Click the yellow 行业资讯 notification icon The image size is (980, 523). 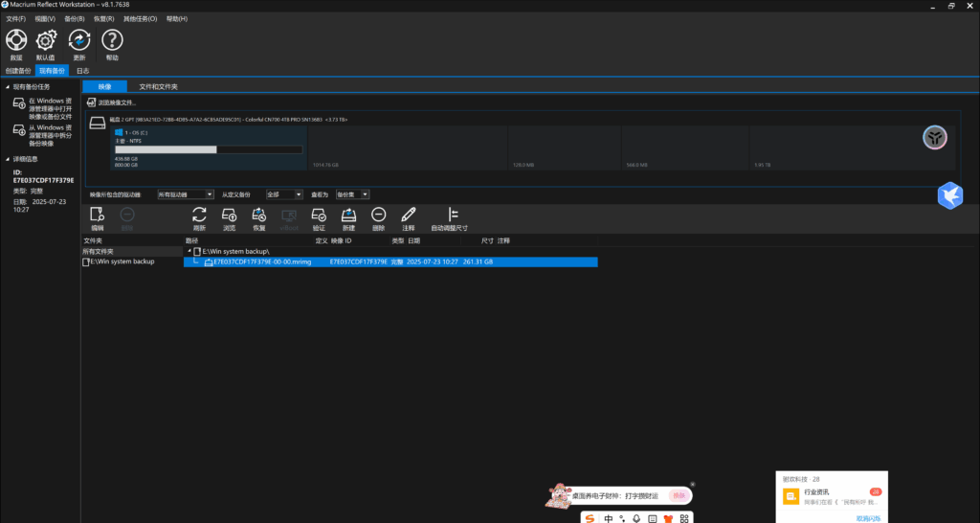[x=791, y=497]
